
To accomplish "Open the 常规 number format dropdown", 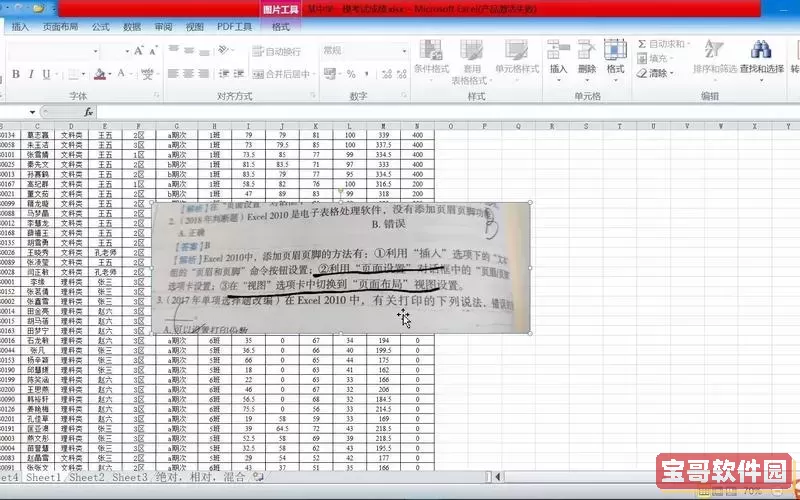I will click(365, 51).
